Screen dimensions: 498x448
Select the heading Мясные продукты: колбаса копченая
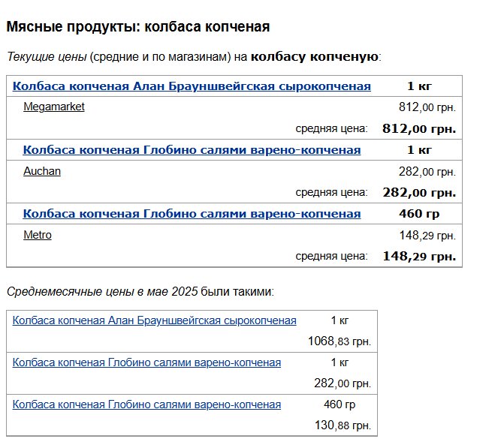(x=138, y=27)
